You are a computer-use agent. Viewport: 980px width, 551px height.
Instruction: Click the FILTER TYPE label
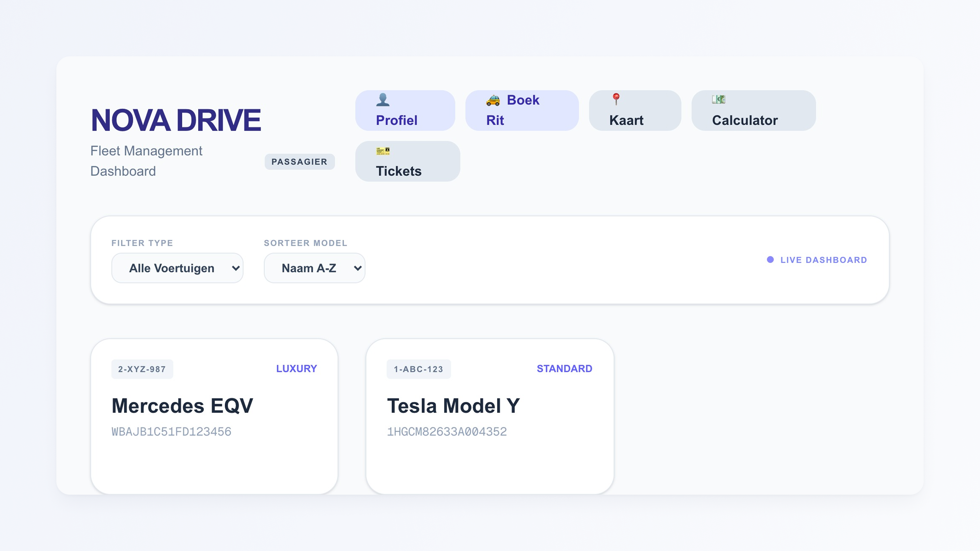tap(142, 243)
